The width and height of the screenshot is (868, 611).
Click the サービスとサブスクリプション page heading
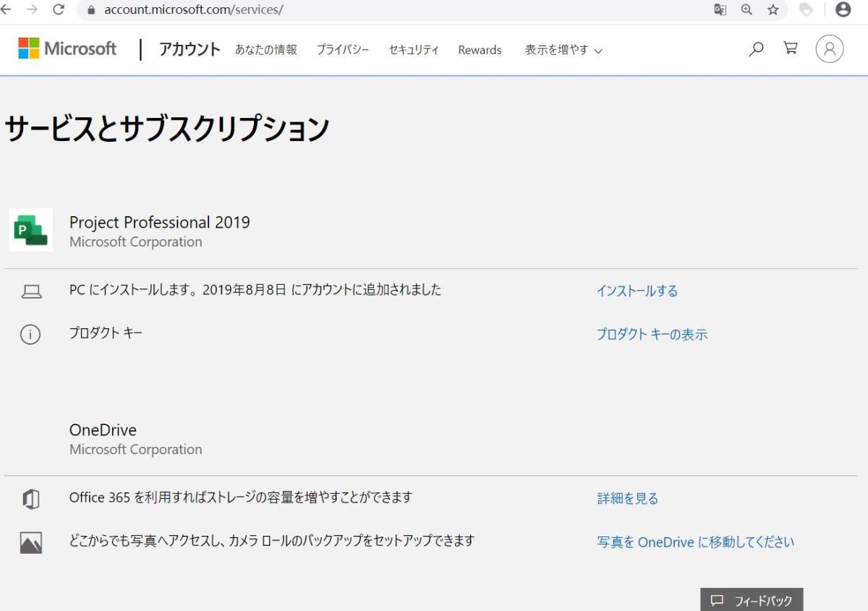167,129
